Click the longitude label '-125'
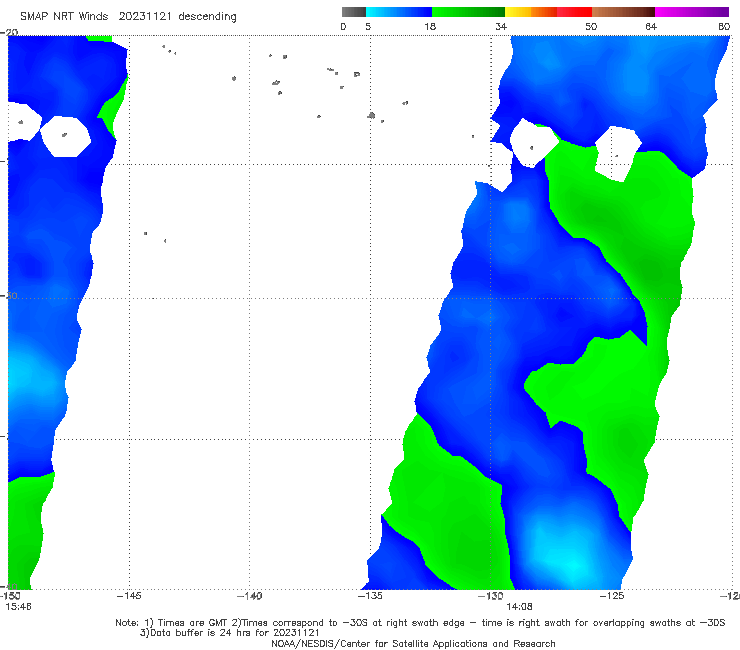This screenshot has width=740, height=650. pyautogui.click(x=612, y=596)
